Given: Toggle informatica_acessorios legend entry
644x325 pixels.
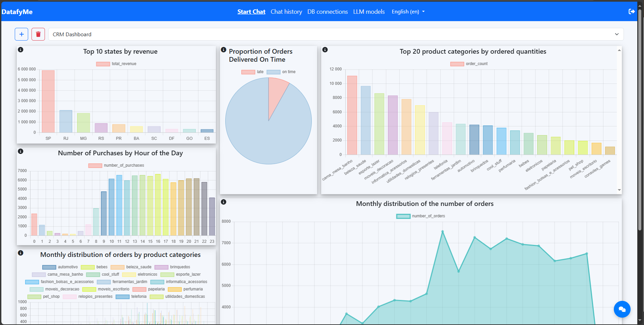Looking at the screenshot, I should click(x=179, y=282).
